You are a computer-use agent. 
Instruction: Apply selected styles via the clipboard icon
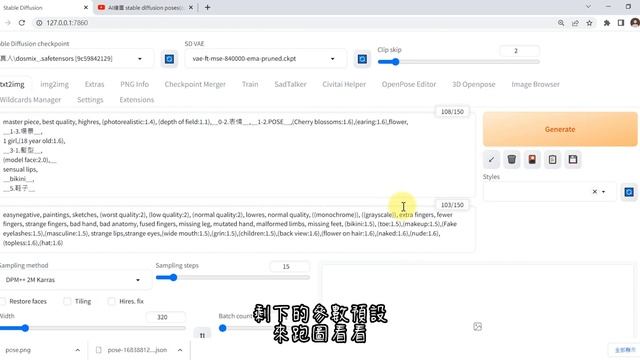tap(552, 160)
